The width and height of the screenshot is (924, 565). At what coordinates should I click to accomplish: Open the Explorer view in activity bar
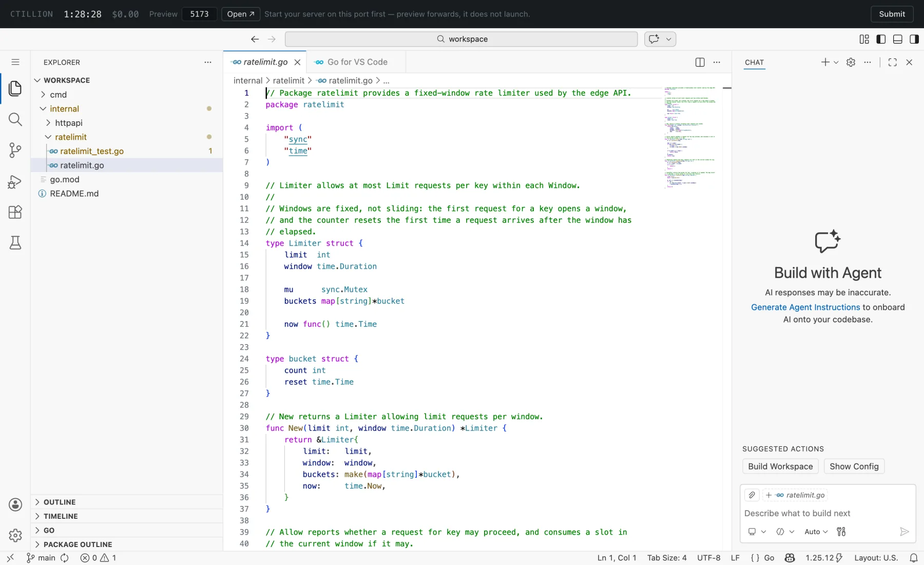coord(15,88)
